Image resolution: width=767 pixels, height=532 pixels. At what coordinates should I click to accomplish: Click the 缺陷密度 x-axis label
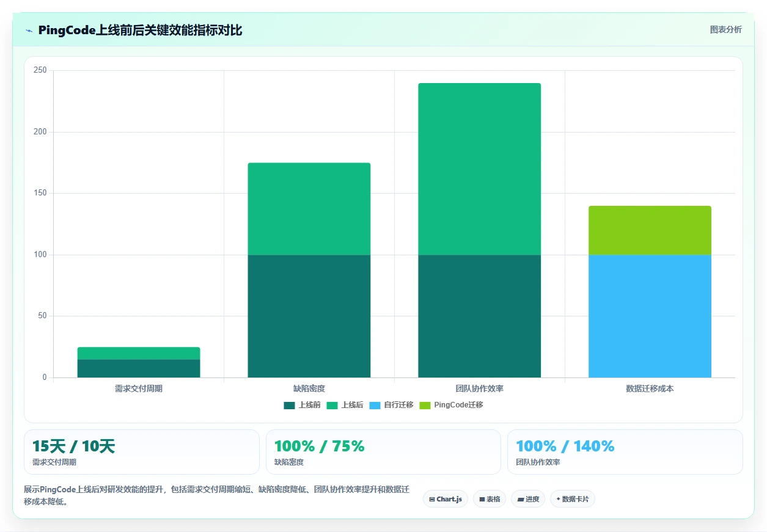pyautogui.click(x=309, y=388)
